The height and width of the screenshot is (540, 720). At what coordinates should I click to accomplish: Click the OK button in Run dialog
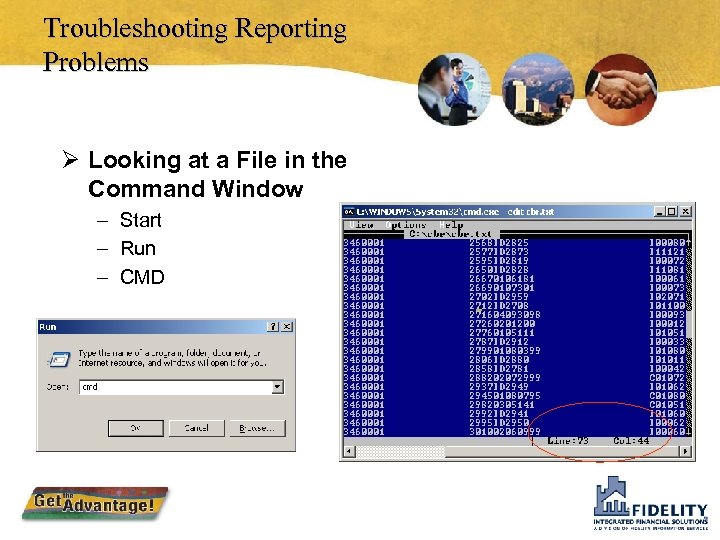pos(135,428)
